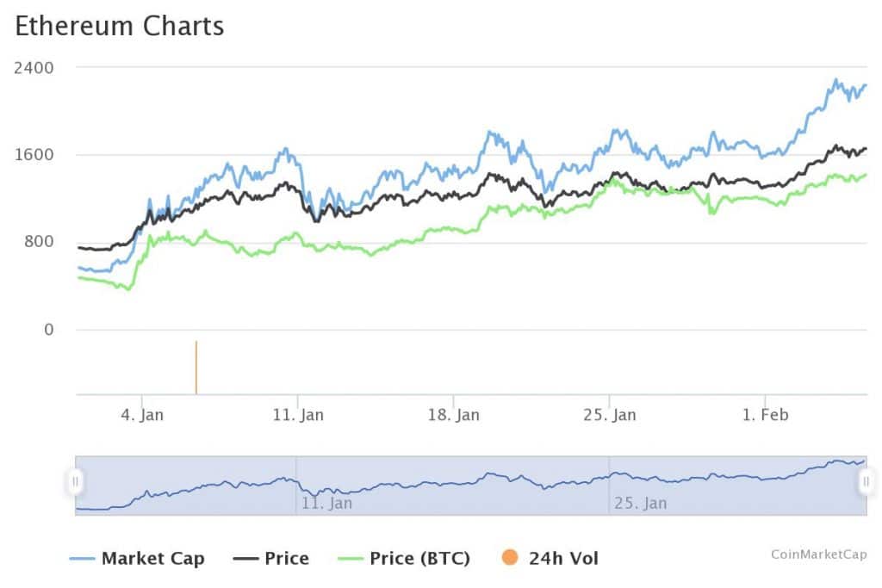Click the right range navigator handle
The width and height of the screenshot is (882, 588).
click(866, 481)
